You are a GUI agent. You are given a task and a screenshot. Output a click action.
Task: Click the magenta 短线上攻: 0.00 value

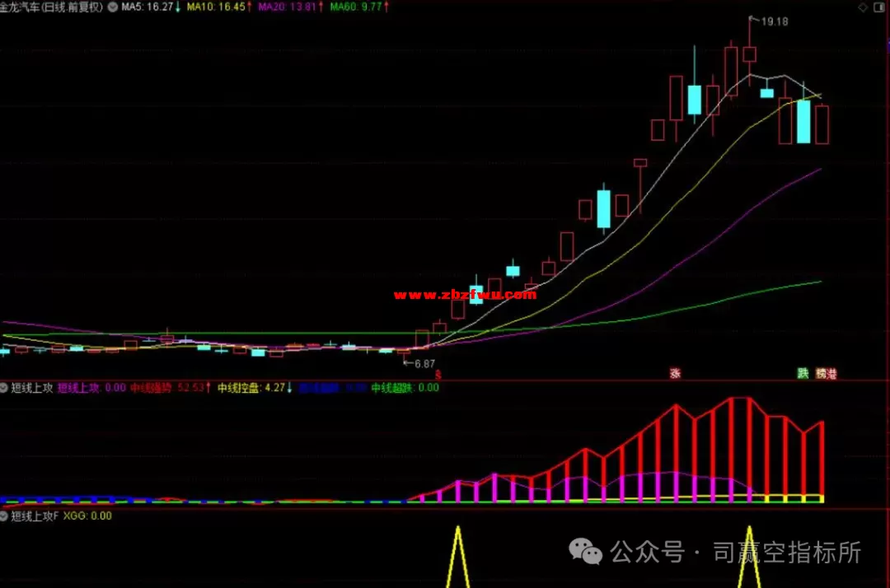pyautogui.click(x=91, y=388)
